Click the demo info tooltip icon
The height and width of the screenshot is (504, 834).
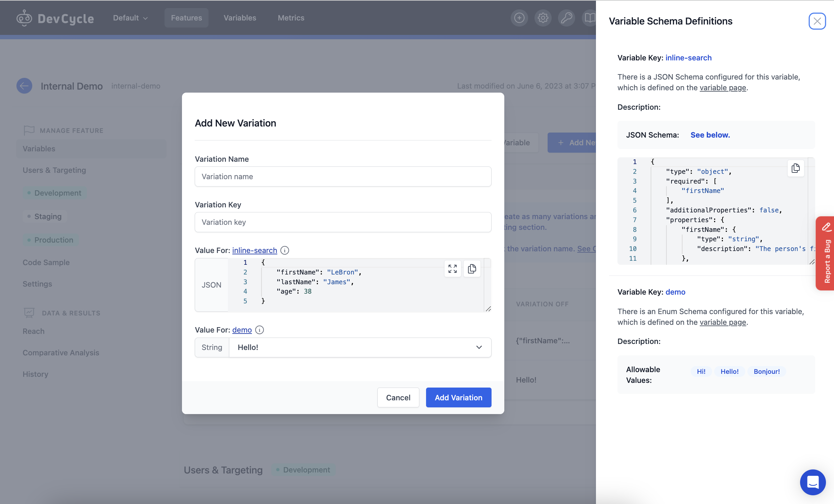pyautogui.click(x=259, y=330)
